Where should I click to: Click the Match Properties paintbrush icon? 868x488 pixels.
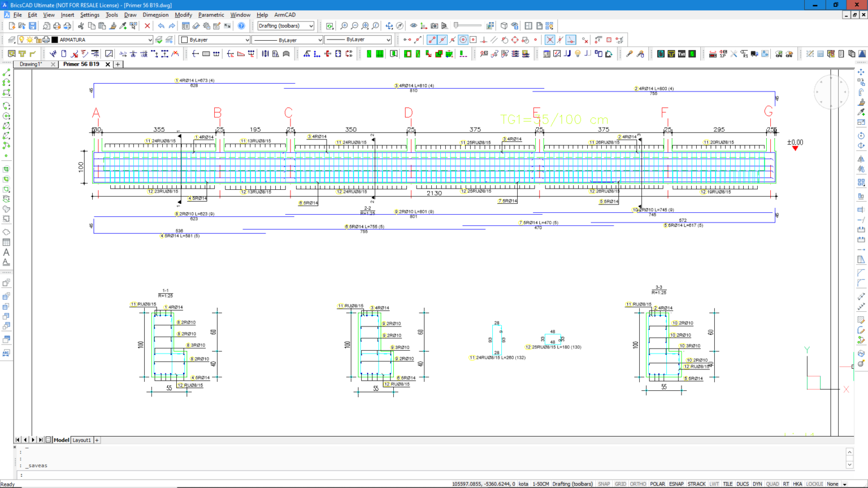[x=113, y=26]
